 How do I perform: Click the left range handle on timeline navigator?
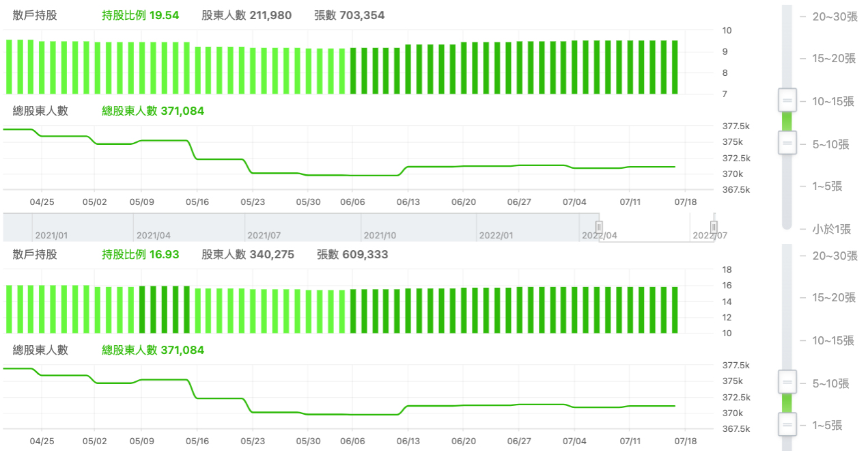pos(599,227)
